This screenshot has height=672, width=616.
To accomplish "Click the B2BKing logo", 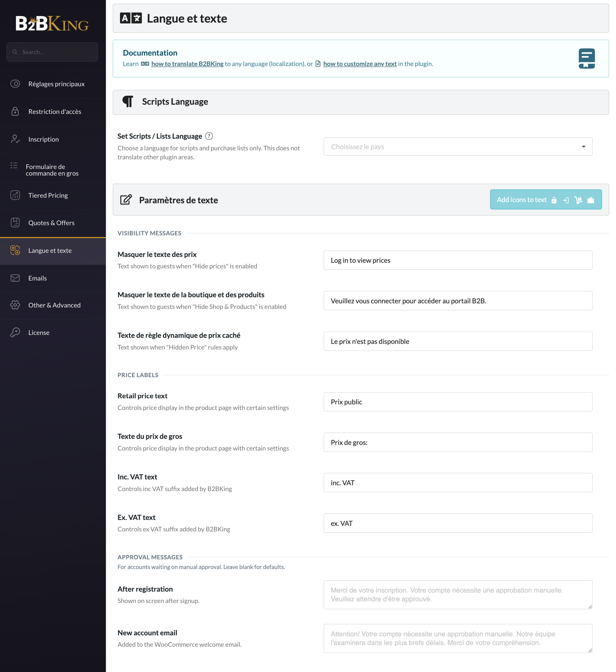I will pos(52,23).
